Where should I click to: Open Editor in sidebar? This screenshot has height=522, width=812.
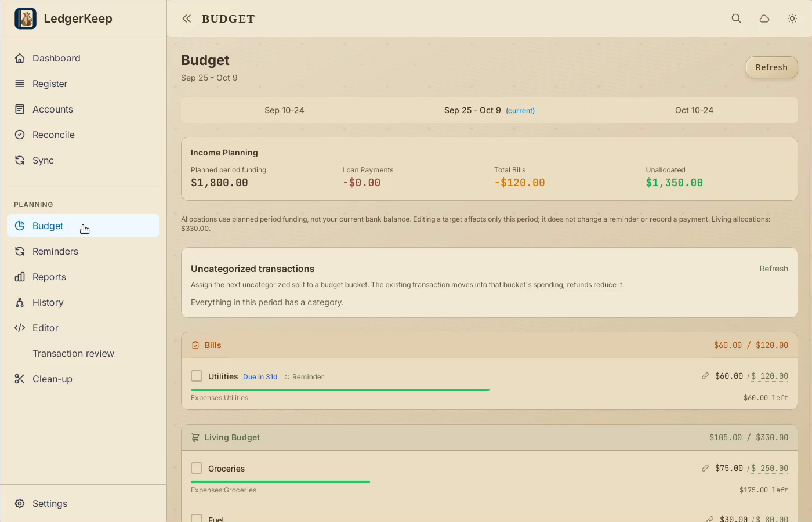(83, 328)
